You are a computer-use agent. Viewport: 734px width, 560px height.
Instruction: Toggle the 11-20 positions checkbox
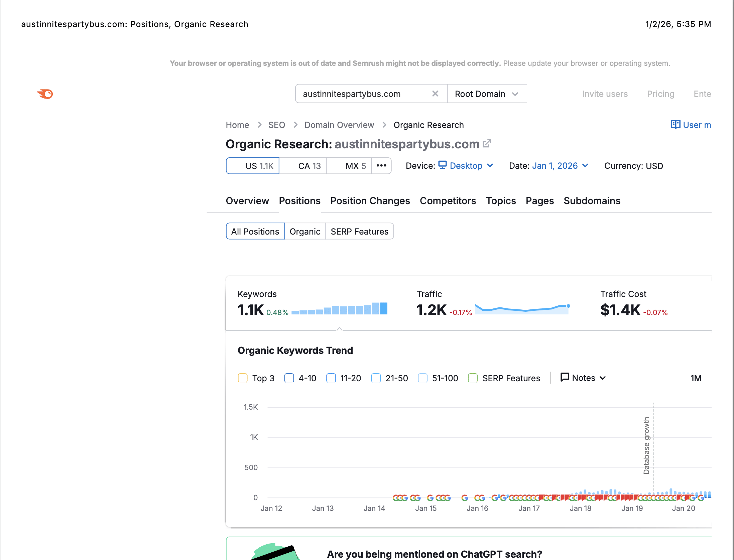(331, 378)
